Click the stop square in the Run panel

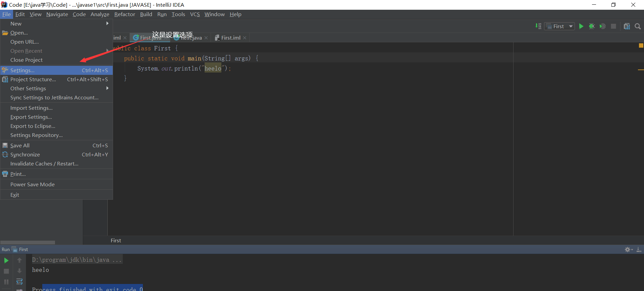coord(6,271)
